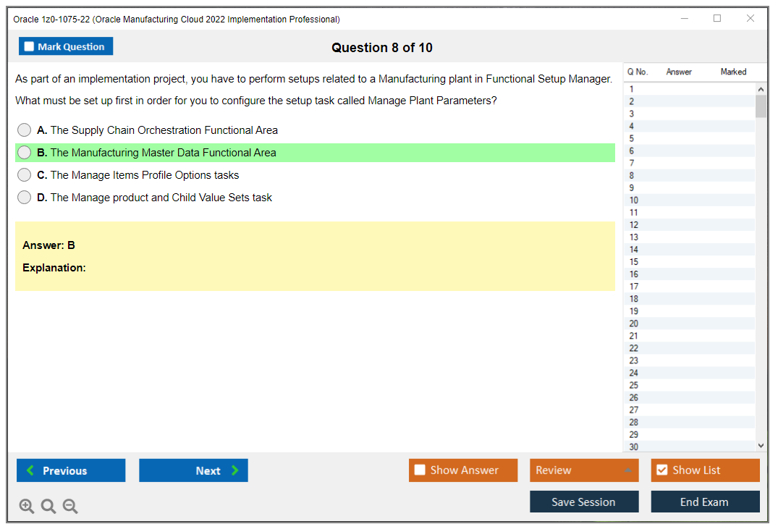Click the Marked column header
The width and height of the screenshot is (778, 532).
point(733,72)
